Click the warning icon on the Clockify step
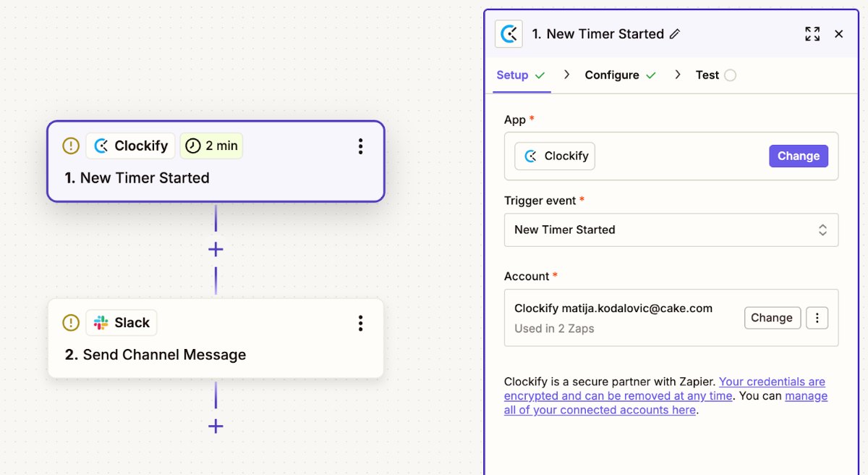This screenshot has width=868, height=475. 70,146
